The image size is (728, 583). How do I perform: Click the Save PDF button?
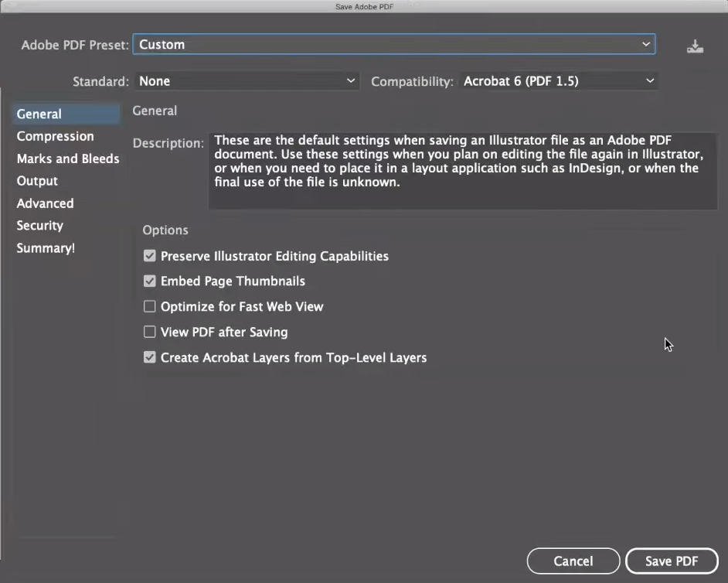[672, 561]
